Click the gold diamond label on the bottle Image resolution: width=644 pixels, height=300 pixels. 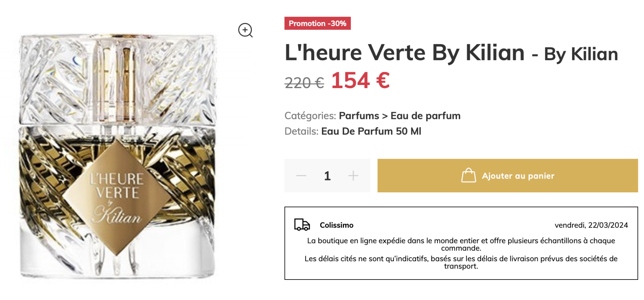117,198
